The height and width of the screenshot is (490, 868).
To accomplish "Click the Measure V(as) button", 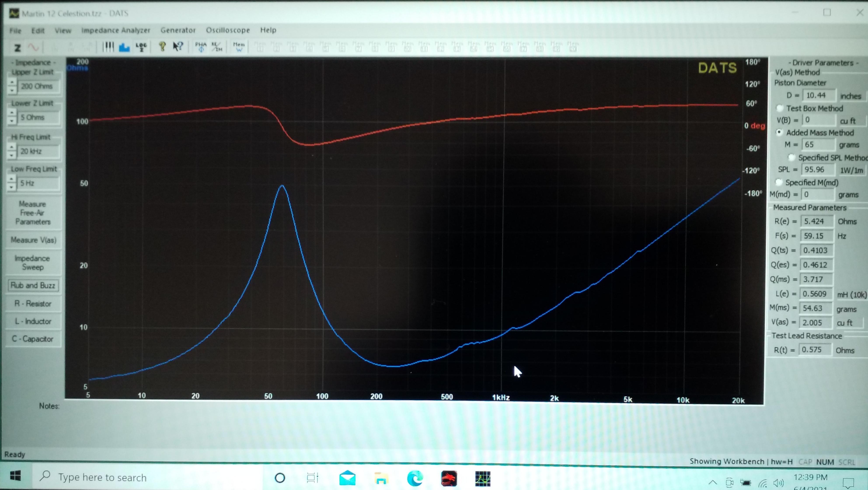I will 33,240.
